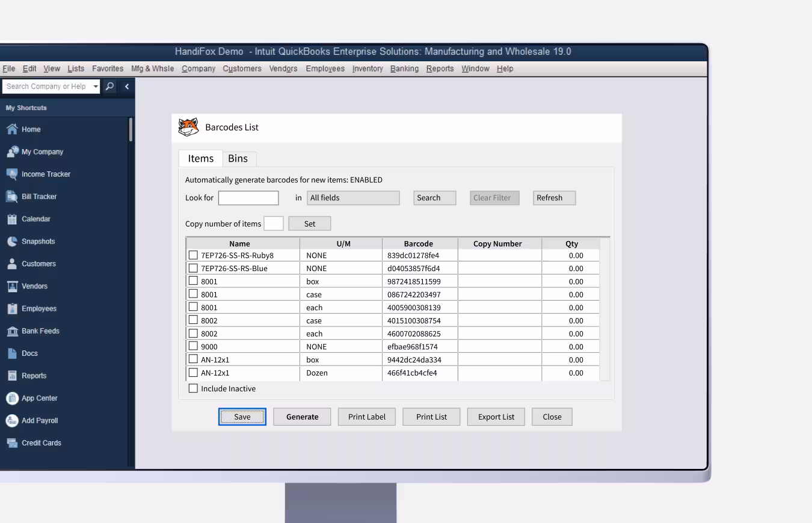Image resolution: width=812 pixels, height=523 pixels.
Task: Check the AN-12x1 box row checkbox
Action: click(x=193, y=359)
